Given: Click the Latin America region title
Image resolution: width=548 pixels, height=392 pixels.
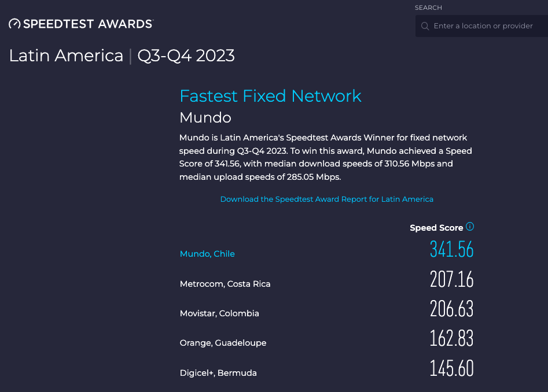Looking at the screenshot, I should pos(66,56).
